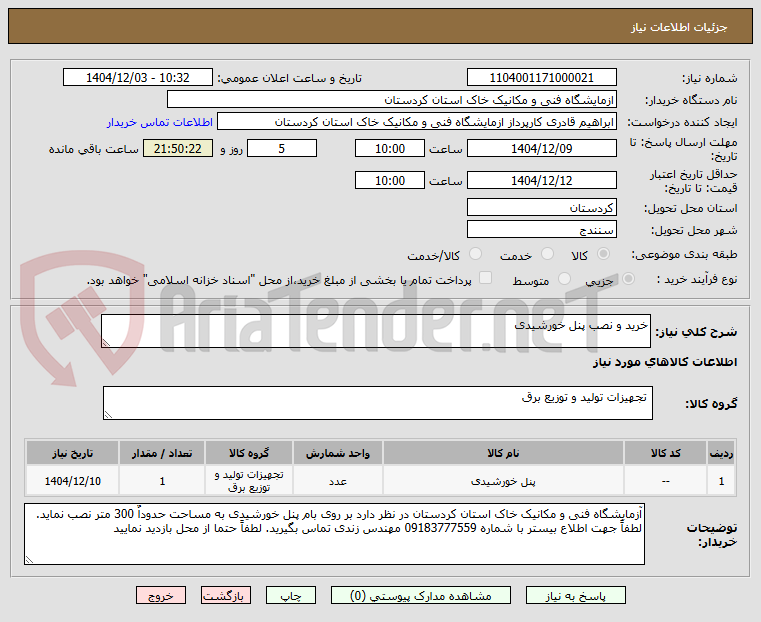Image resolution: width=761 pixels, height=622 pixels.
Task: Click the delivery province field کردستان
Action: pyautogui.click(x=542, y=208)
